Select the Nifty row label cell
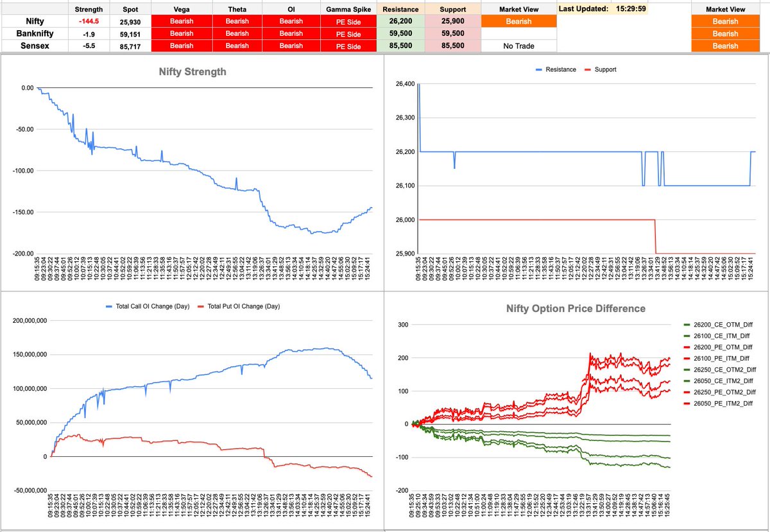Image resolution: width=770 pixels, height=532 pixels. 34,21
